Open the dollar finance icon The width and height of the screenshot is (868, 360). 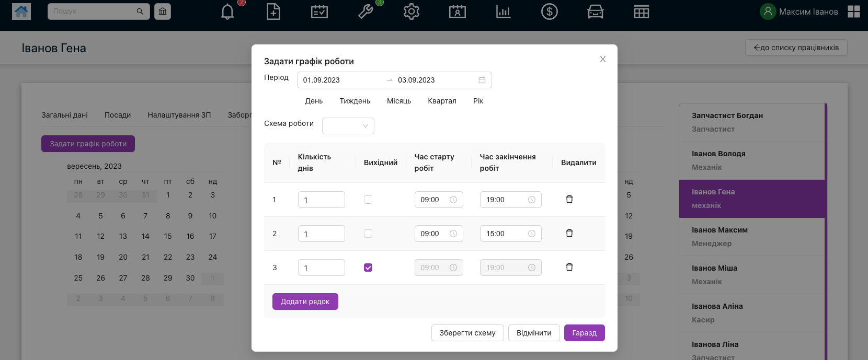pyautogui.click(x=549, y=11)
